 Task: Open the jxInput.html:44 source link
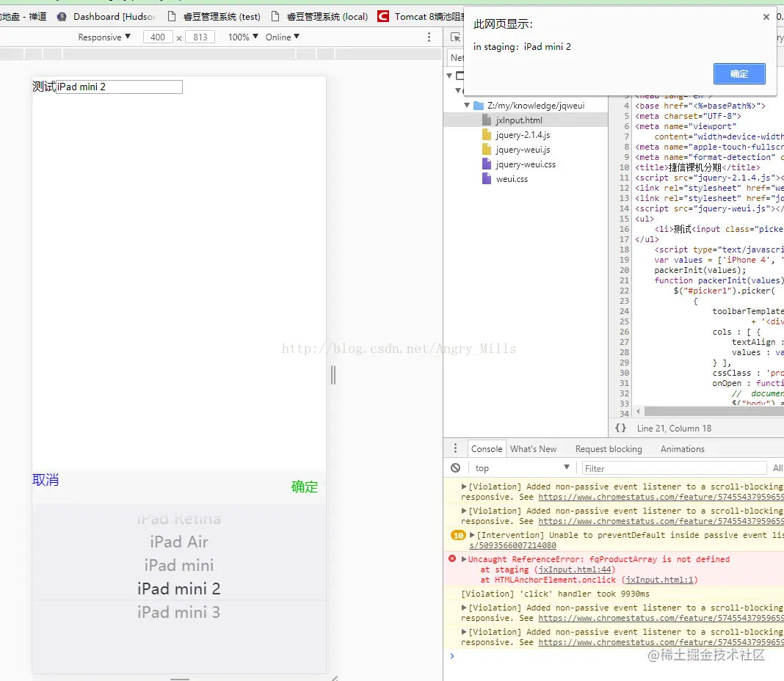[575, 569]
